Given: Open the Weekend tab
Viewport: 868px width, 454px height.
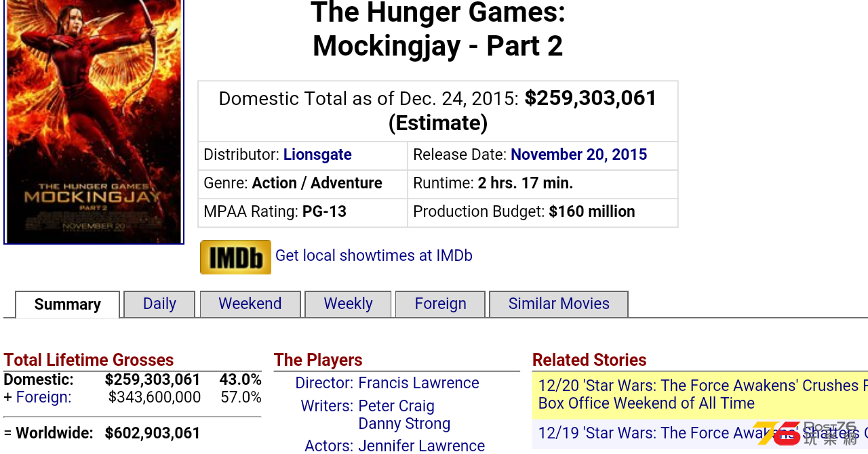Looking at the screenshot, I should [x=250, y=304].
